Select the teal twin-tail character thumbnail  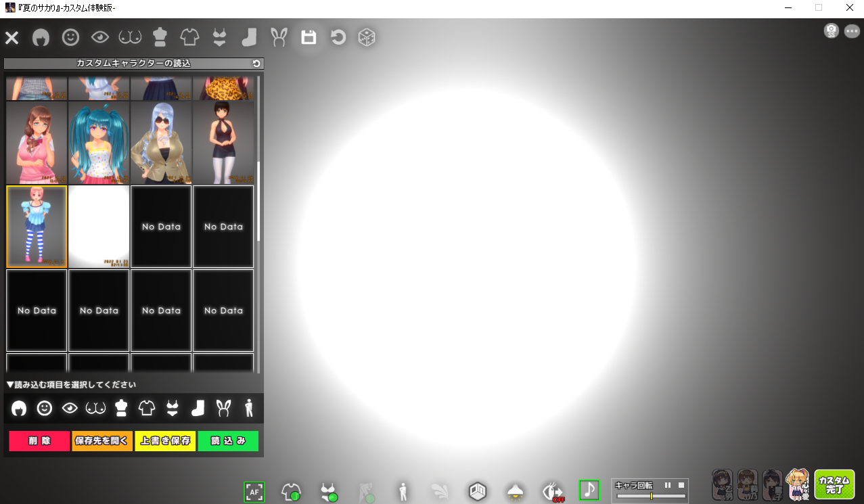[x=99, y=143]
